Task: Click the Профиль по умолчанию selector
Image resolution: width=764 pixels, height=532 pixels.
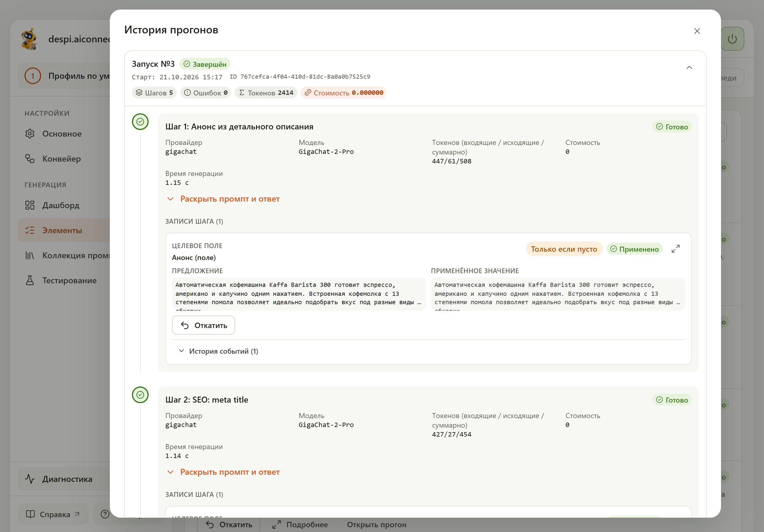Action: pos(64,76)
